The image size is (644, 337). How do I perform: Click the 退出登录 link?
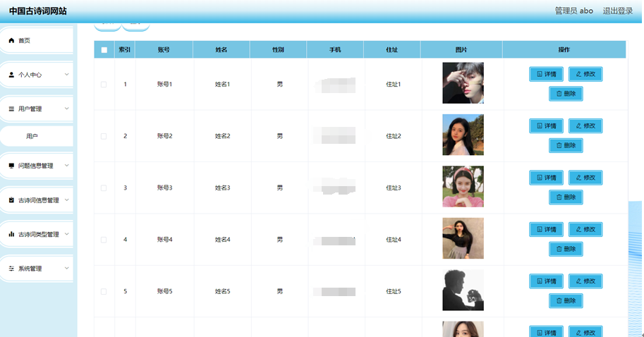617,11
